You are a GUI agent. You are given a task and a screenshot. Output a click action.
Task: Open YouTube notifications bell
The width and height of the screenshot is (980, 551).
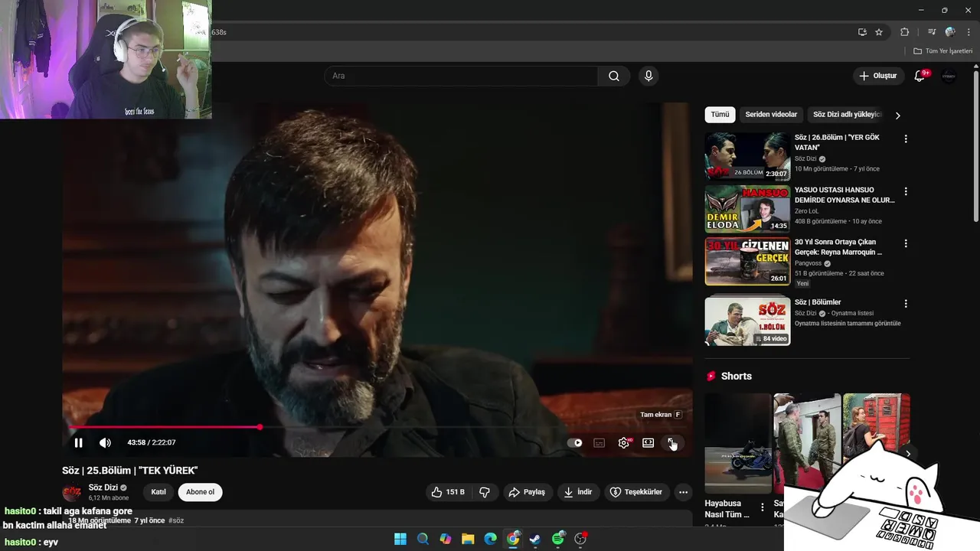pos(920,76)
